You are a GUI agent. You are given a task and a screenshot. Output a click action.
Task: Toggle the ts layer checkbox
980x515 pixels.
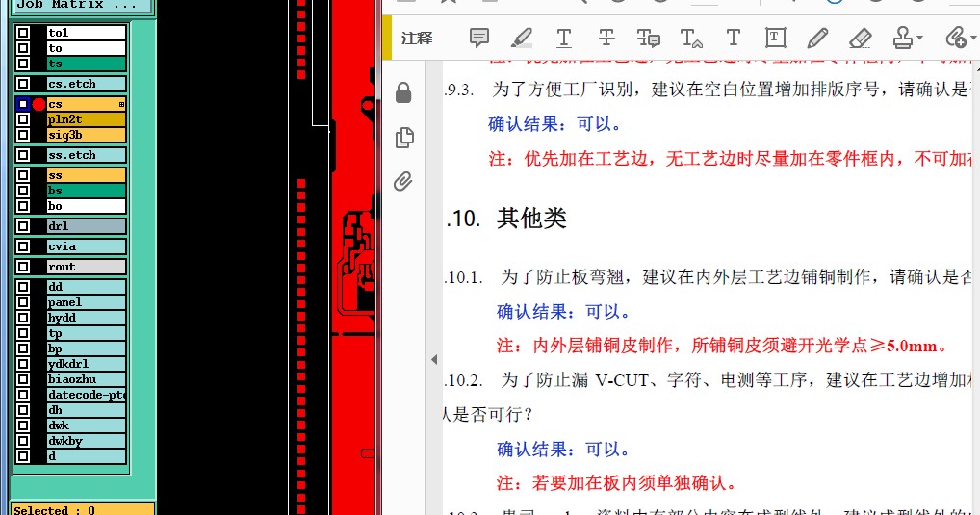tap(23, 64)
